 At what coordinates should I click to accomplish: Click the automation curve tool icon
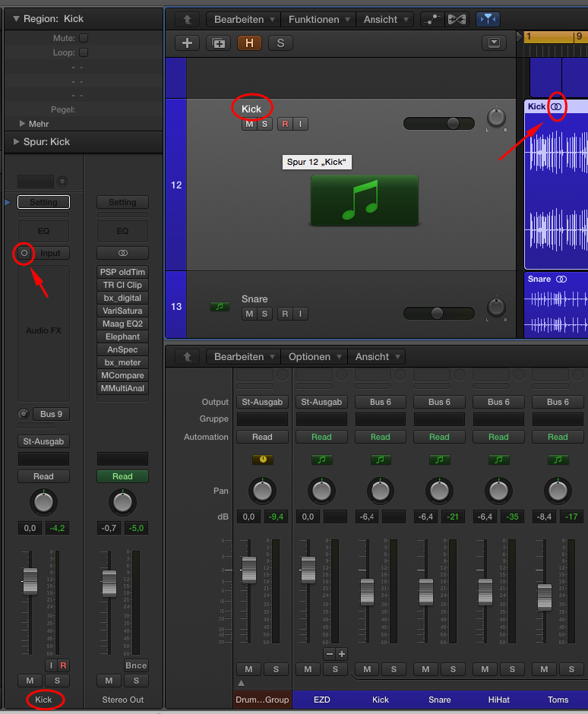[x=432, y=19]
